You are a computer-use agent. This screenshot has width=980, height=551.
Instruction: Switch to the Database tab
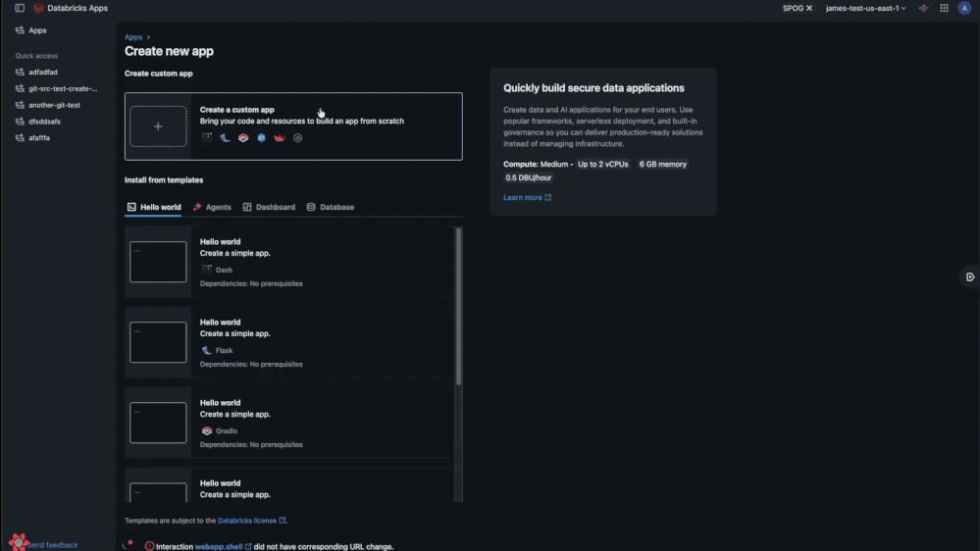pos(330,207)
